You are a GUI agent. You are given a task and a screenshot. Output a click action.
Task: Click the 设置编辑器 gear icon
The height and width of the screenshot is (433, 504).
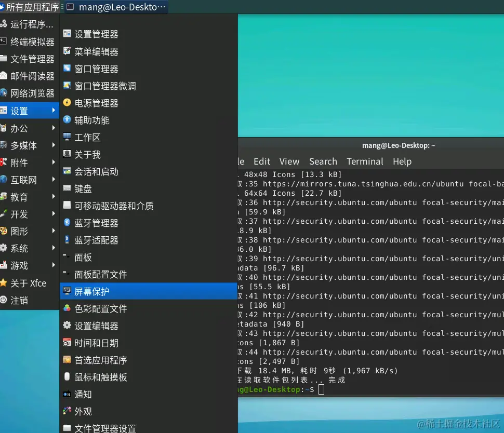click(x=67, y=326)
